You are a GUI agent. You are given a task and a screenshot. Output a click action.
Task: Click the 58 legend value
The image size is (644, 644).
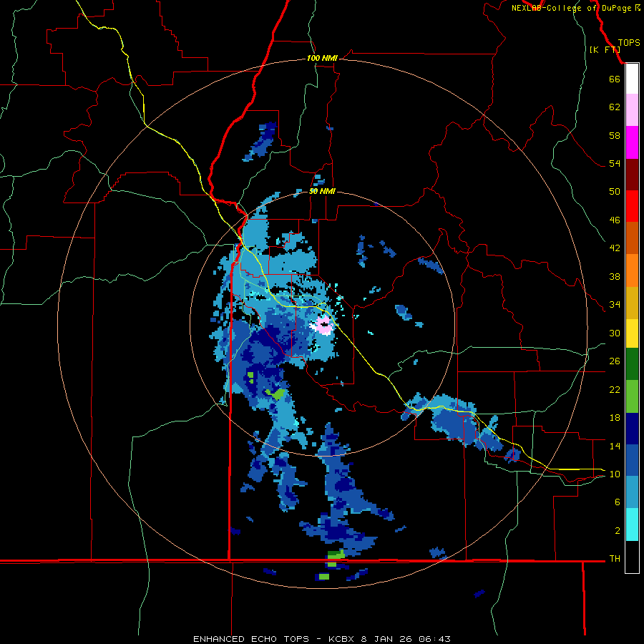click(615, 135)
